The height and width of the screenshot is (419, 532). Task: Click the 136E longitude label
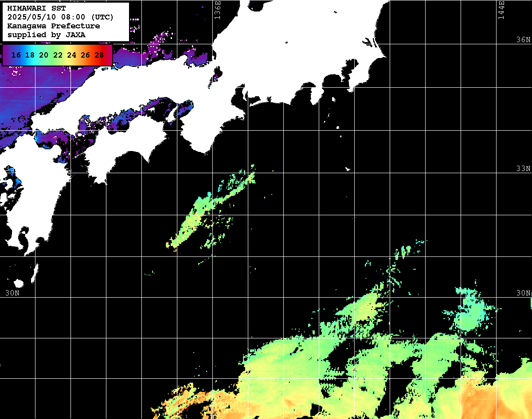tap(217, 10)
